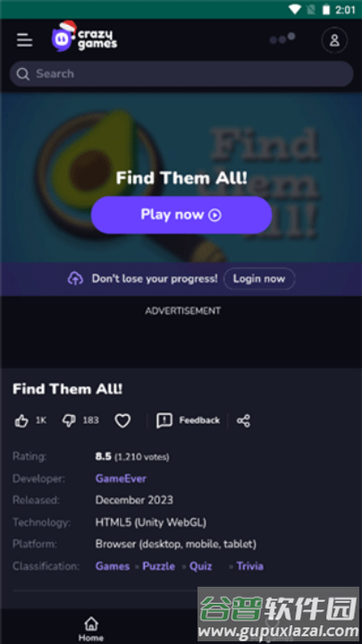
Task: Click the Play now button
Action: 181,215
